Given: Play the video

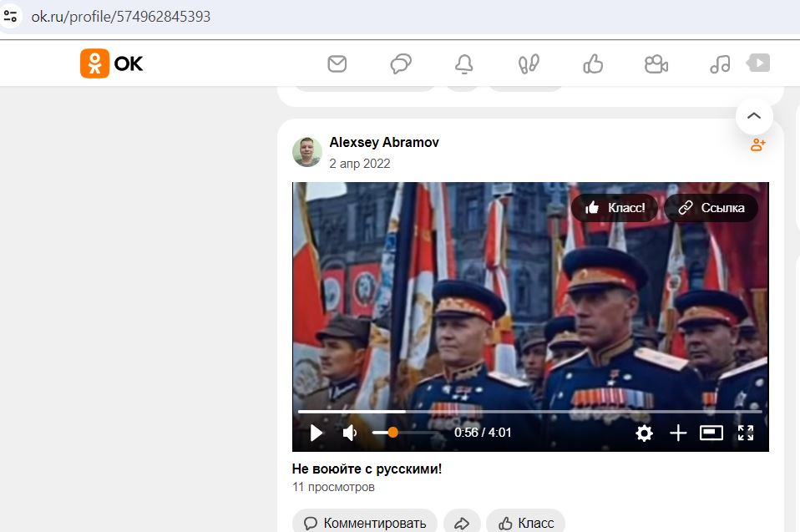Looking at the screenshot, I should click(x=316, y=433).
